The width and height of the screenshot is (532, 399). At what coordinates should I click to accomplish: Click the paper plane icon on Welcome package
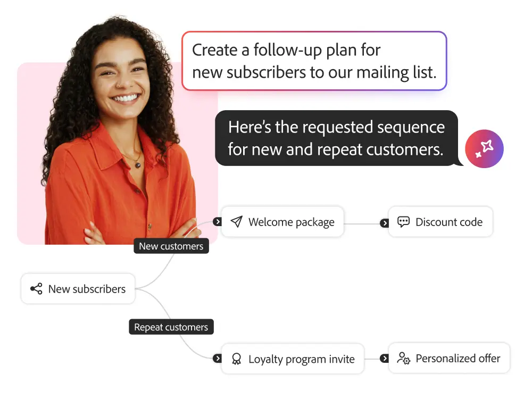pos(237,222)
